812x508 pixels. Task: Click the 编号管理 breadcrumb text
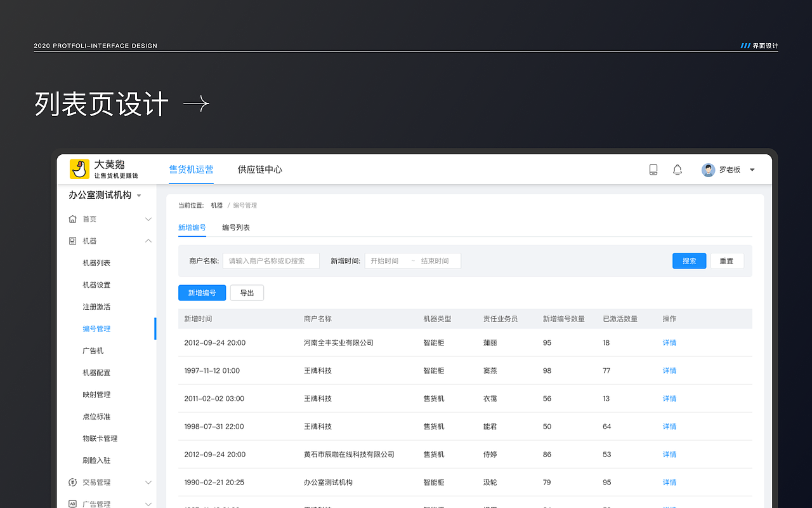click(x=245, y=206)
